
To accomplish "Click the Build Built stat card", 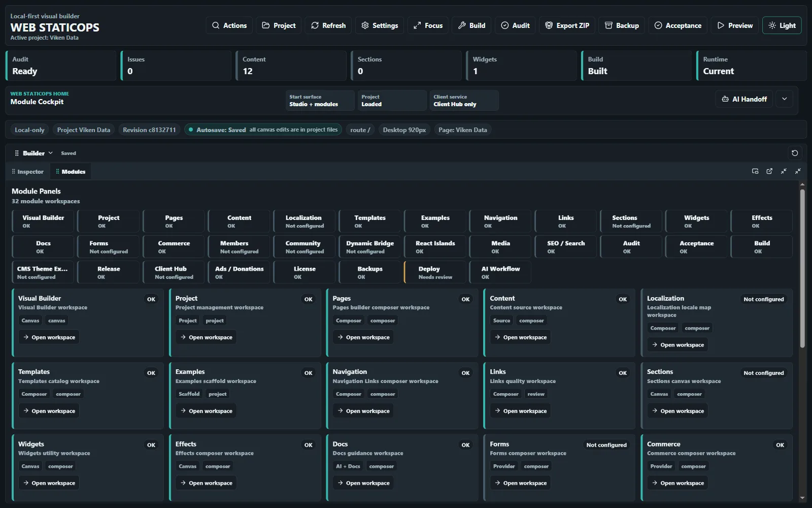I will [x=636, y=66].
